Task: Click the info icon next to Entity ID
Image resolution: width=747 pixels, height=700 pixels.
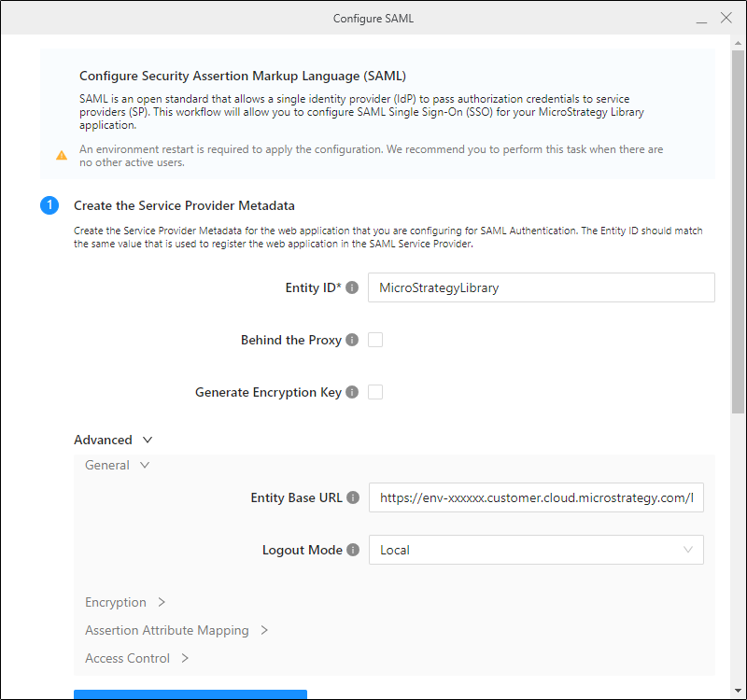Action: click(352, 288)
